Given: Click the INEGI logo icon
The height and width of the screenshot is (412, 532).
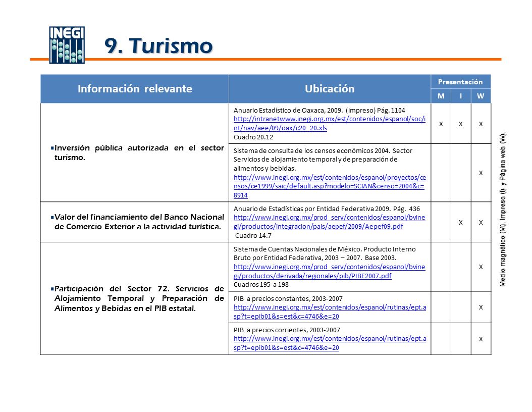Looking at the screenshot, I should coord(67,45).
